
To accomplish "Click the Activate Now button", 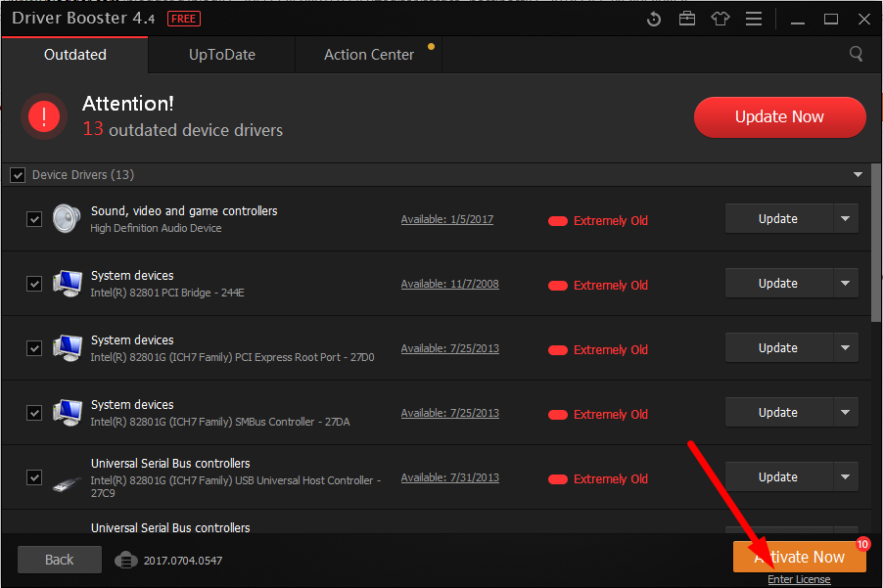I will pyautogui.click(x=799, y=557).
